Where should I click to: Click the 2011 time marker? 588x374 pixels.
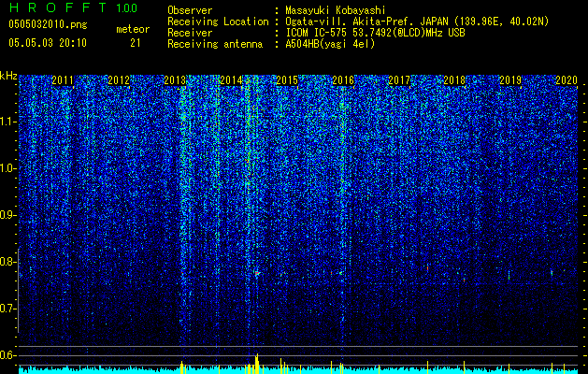pyautogui.click(x=63, y=79)
